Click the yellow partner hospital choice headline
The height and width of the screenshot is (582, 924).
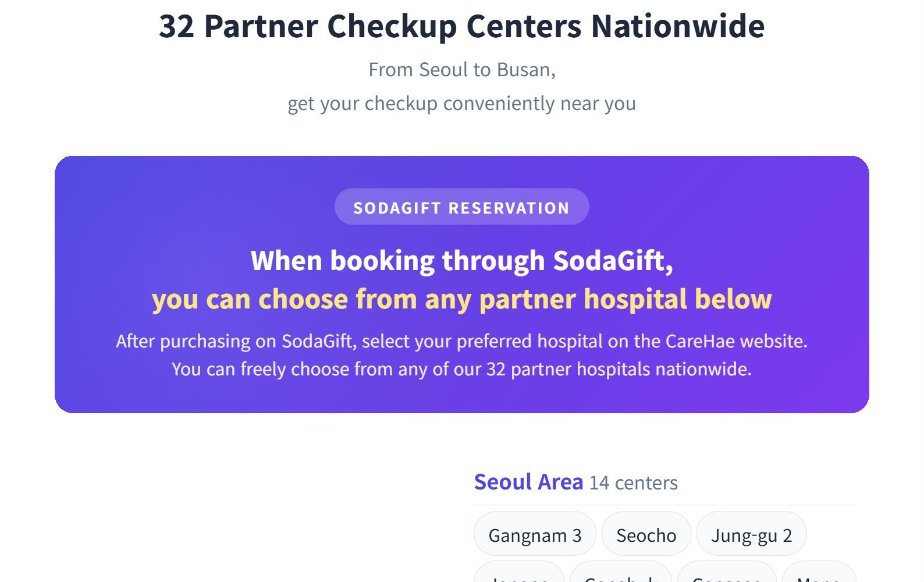click(461, 299)
